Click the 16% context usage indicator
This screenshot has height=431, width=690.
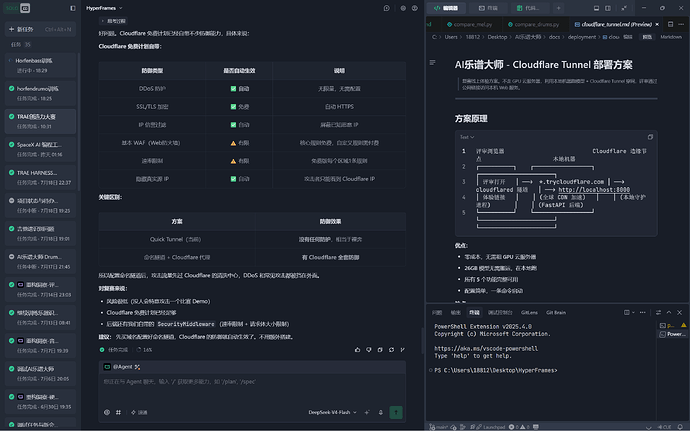coord(144,350)
